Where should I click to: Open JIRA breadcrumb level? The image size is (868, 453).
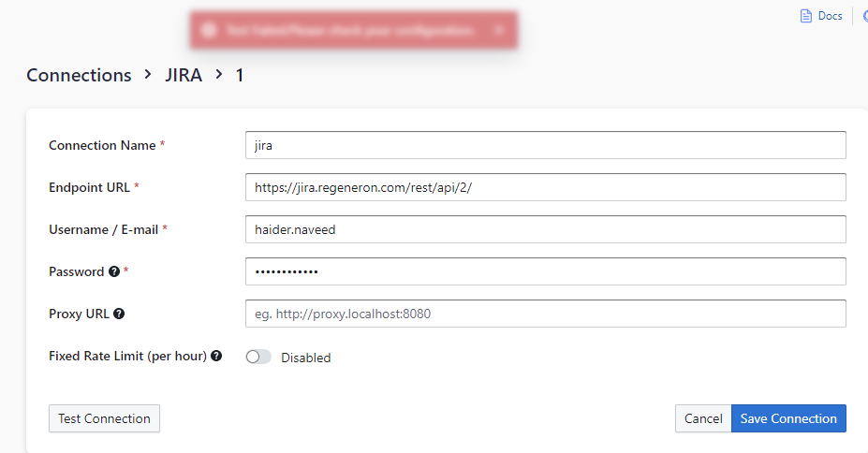click(x=184, y=75)
